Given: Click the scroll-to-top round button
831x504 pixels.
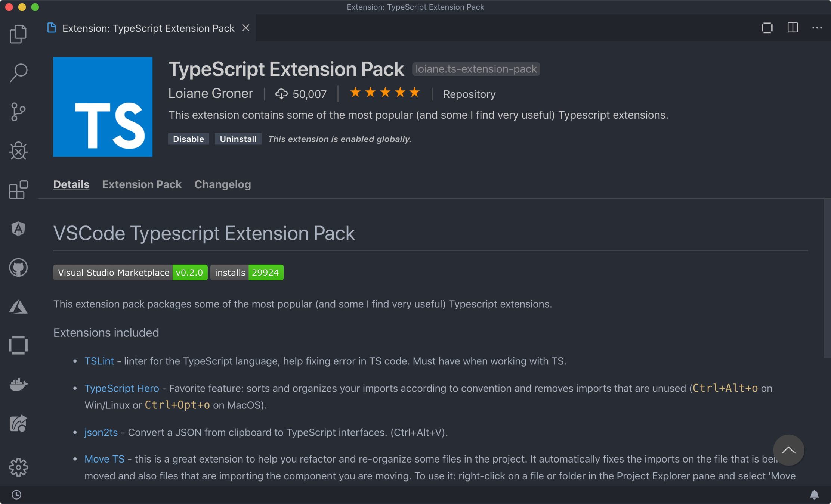Looking at the screenshot, I should (788, 450).
